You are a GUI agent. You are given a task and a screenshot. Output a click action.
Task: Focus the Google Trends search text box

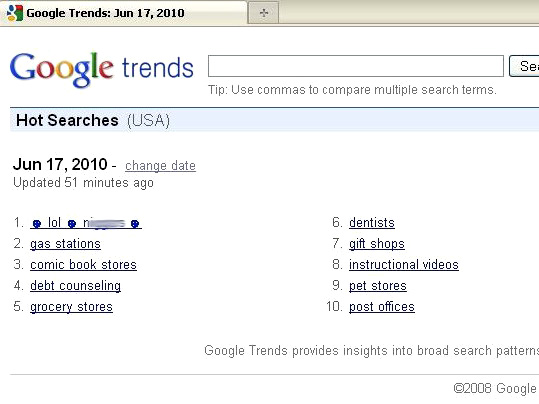356,66
